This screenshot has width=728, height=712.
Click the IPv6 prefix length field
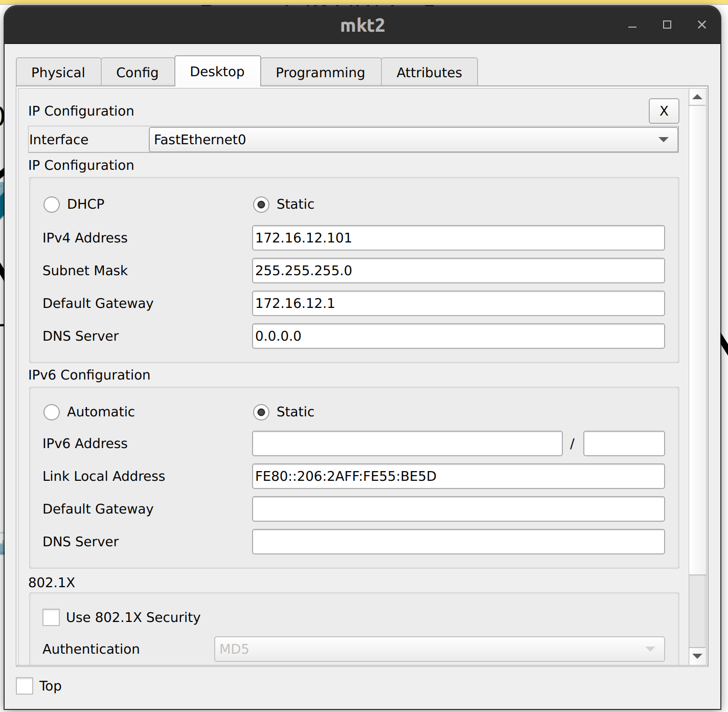pyautogui.click(x=623, y=443)
